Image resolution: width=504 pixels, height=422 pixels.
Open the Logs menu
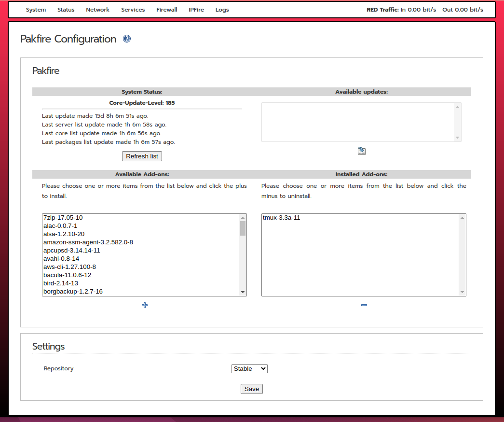pos(222,10)
